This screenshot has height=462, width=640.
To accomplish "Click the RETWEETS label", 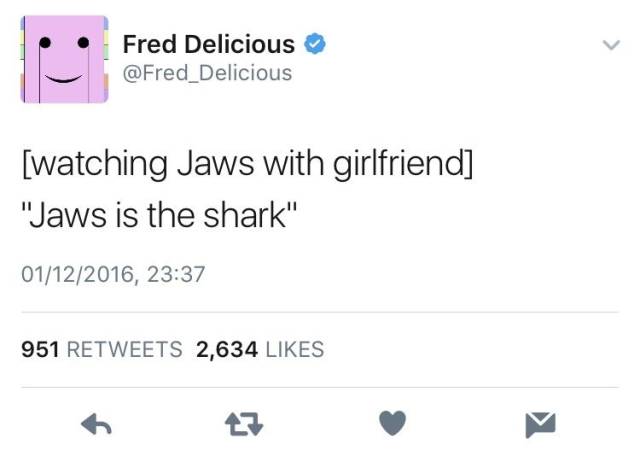I will coord(125,349).
